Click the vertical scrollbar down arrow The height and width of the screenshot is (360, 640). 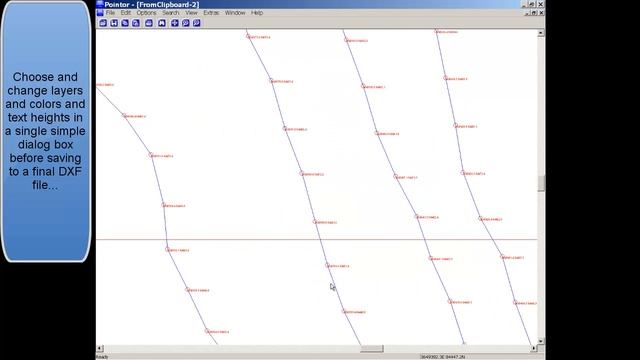pyautogui.click(x=541, y=341)
